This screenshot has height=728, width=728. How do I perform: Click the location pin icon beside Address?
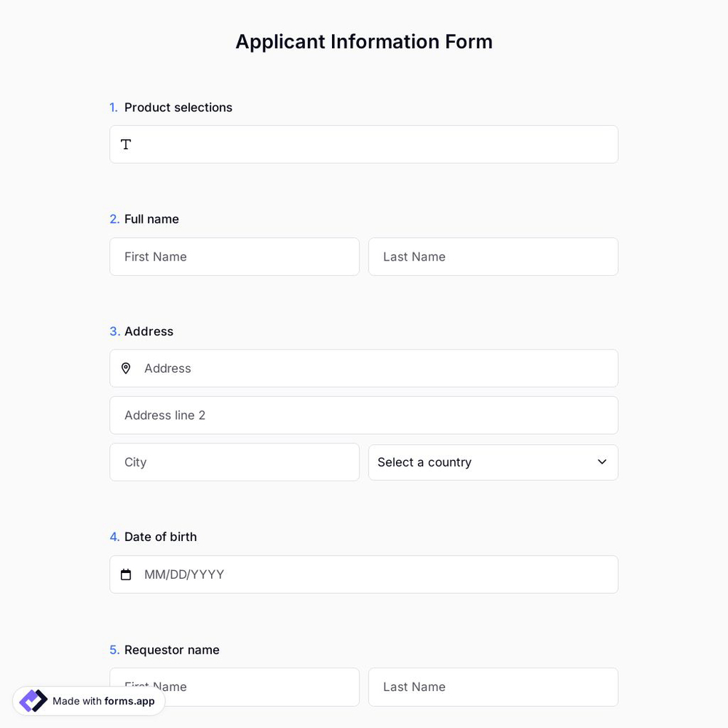pyautogui.click(x=126, y=368)
